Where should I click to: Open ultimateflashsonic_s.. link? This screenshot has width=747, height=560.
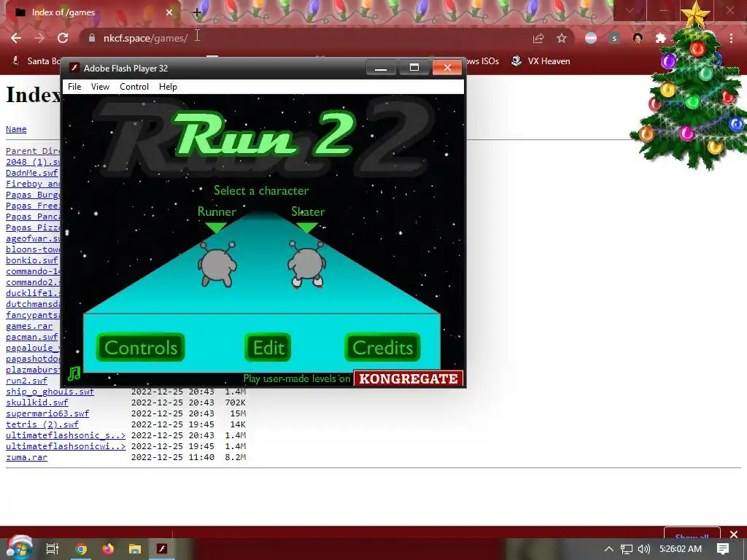[66, 435]
